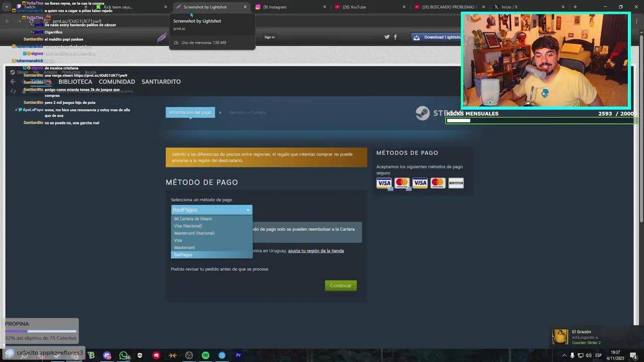Select Visa (Nacional) payment option

coord(211,226)
